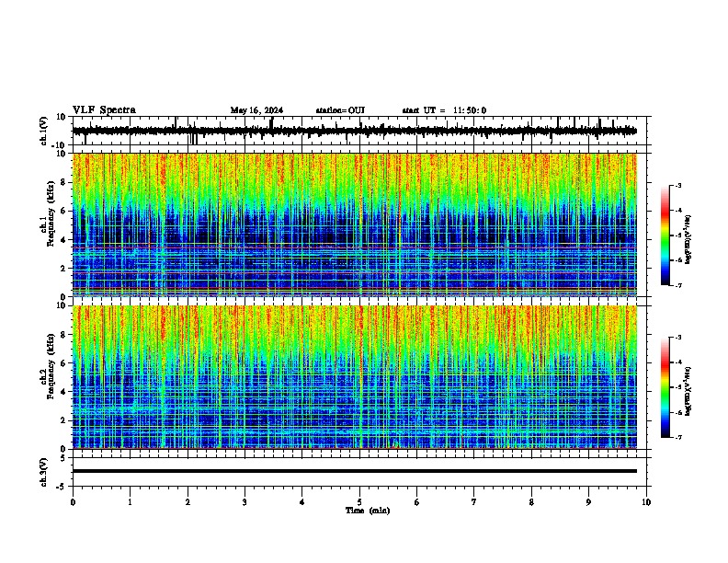Click the ch.1 spectrogram color bar
This screenshot has width=728, height=563.
pos(665,236)
